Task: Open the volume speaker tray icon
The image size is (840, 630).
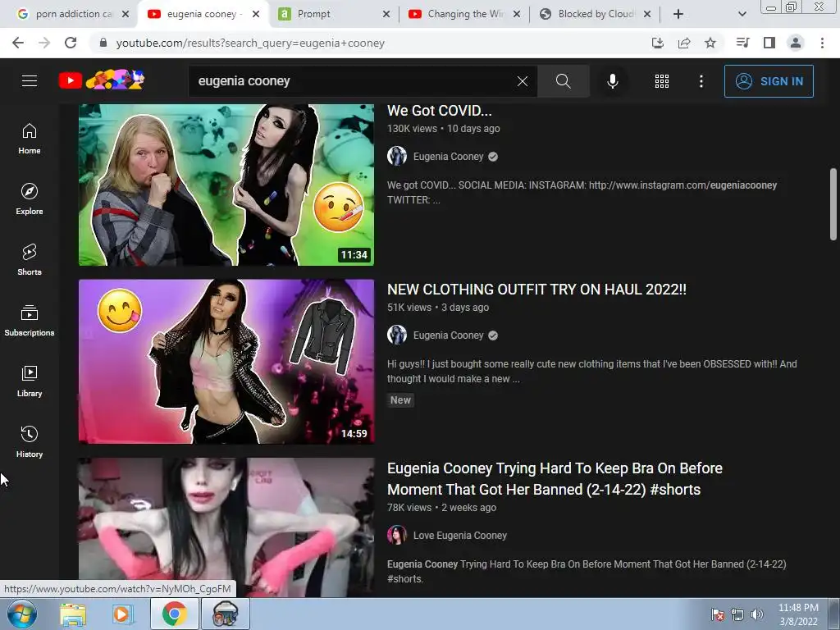Action: 756,614
